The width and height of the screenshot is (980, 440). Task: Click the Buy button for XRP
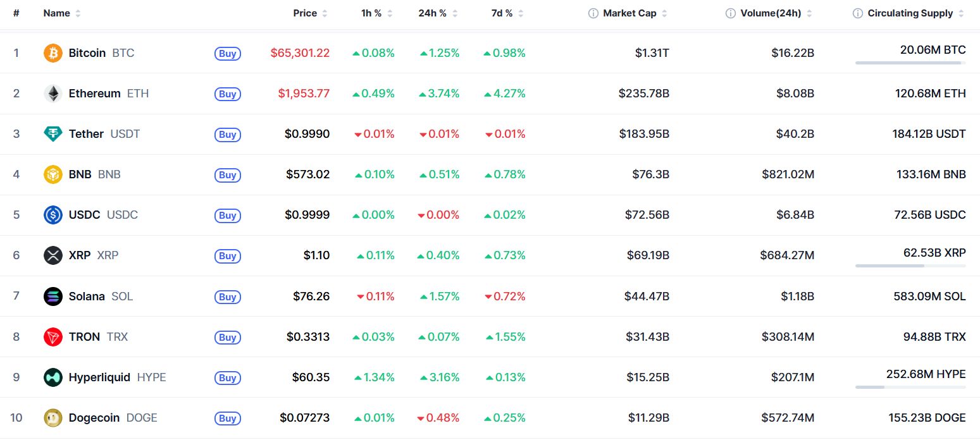(228, 256)
